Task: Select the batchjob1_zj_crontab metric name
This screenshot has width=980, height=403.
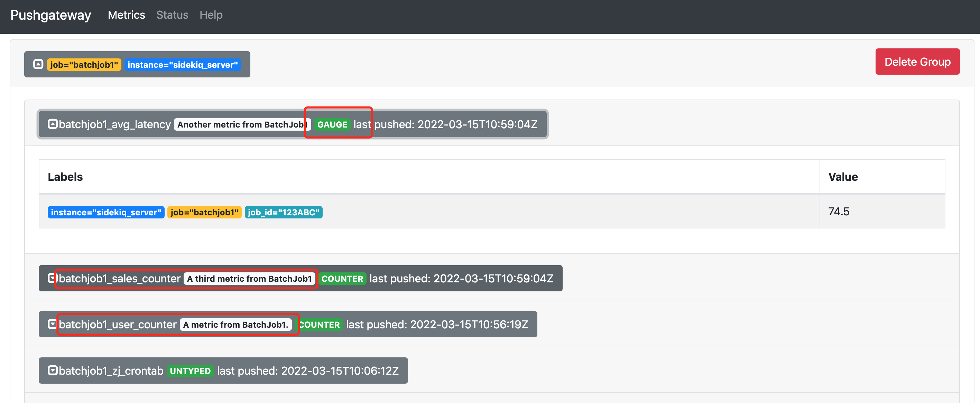Action: pyautogui.click(x=111, y=371)
